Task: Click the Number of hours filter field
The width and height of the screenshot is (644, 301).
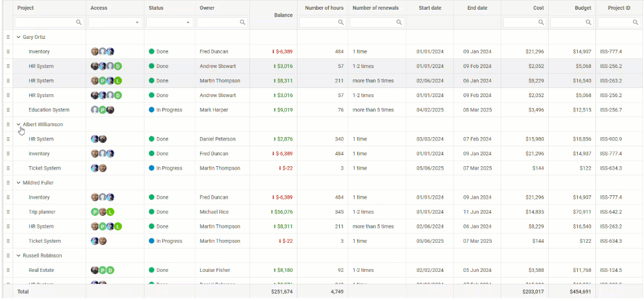Action: pos(323,23)
